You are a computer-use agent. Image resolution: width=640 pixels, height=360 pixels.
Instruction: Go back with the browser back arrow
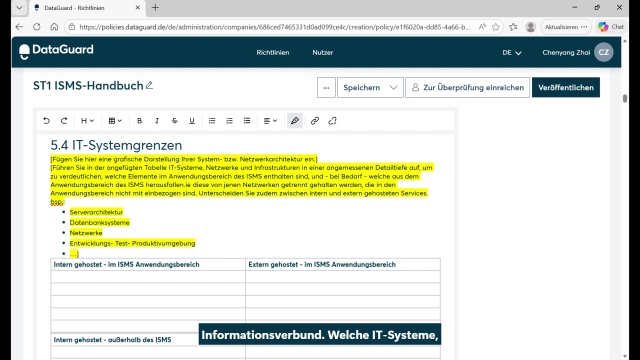[19, 27]
